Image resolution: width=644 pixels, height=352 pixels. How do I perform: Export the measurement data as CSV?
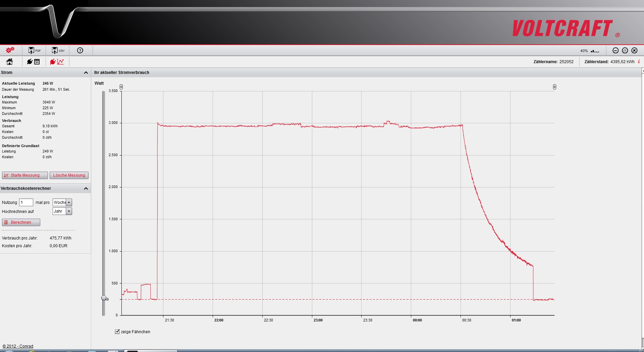click(58, 50)
